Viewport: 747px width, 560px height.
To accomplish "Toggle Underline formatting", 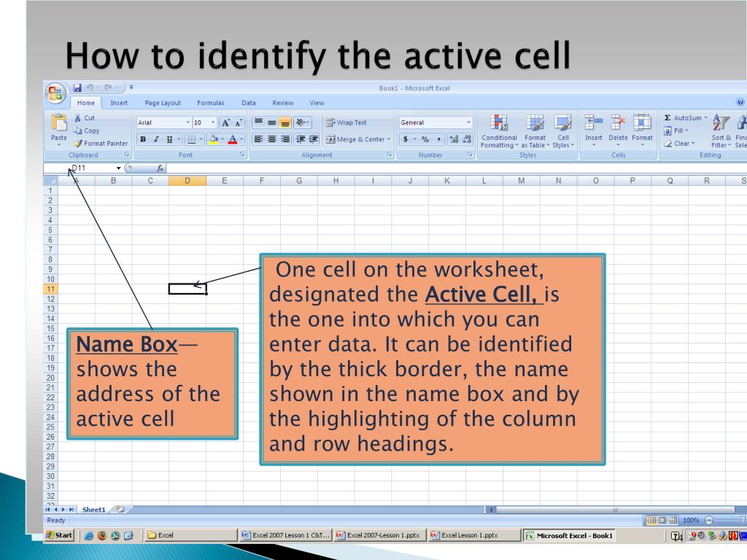I will [169, 139].
